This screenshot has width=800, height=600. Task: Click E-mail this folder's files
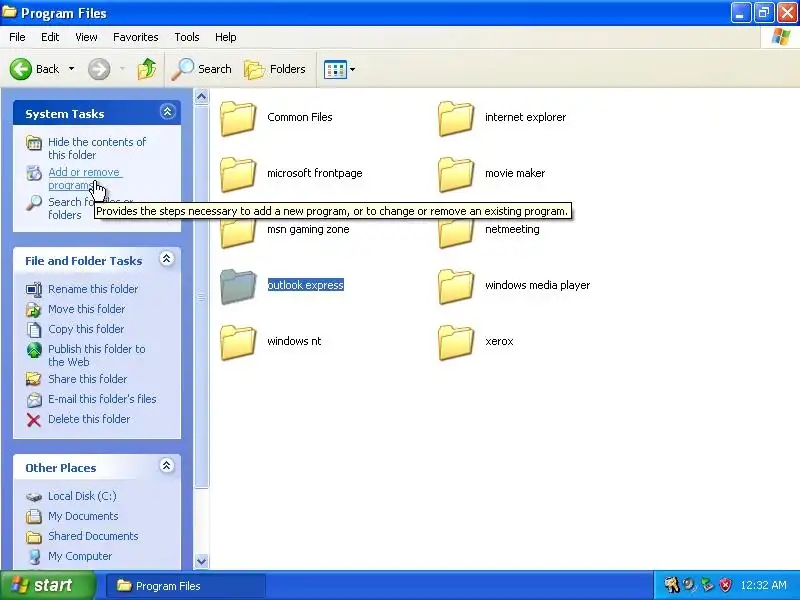[x=102, y=399]
